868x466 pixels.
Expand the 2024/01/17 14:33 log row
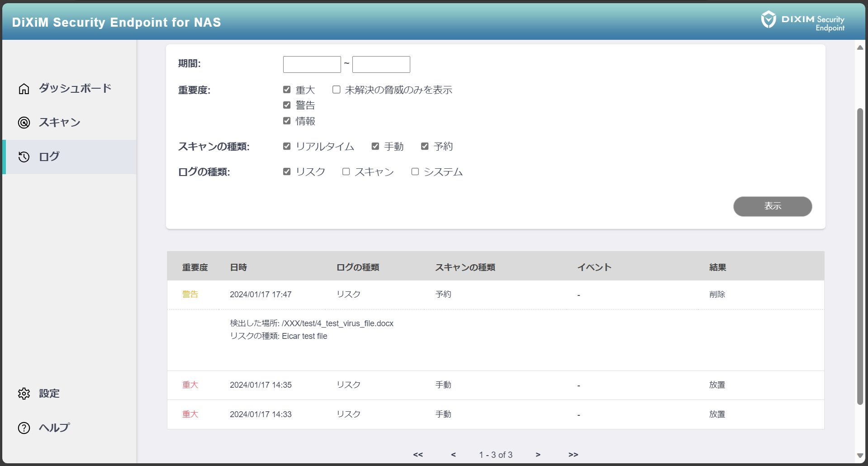(495, 414)
